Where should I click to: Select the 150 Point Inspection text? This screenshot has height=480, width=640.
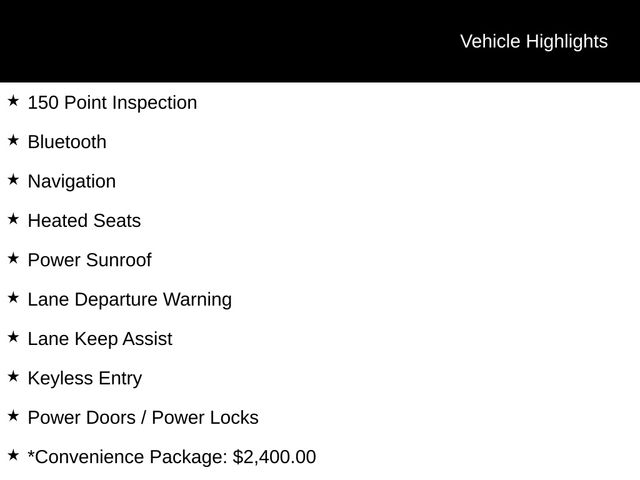click(112, 103)
